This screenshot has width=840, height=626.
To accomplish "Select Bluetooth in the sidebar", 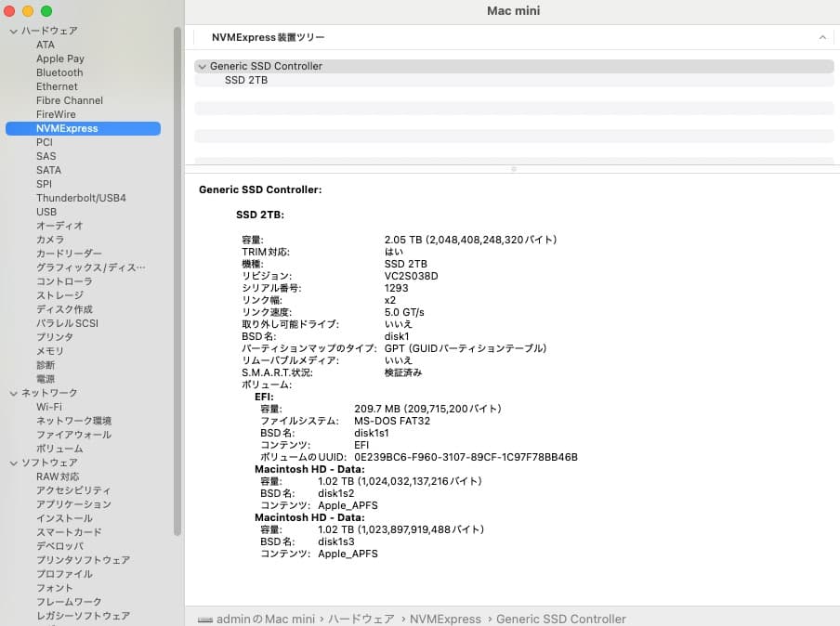I will (x=59, y=72).
